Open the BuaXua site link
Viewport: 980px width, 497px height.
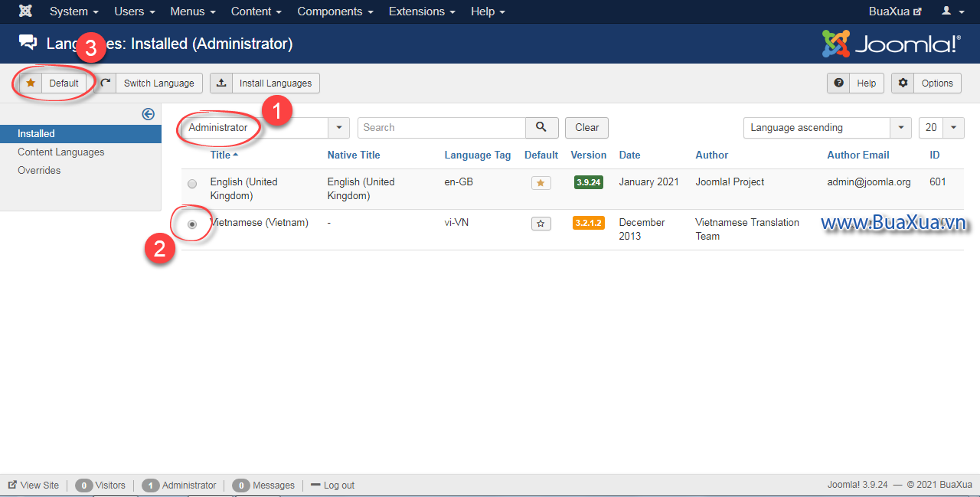(895, 11)
